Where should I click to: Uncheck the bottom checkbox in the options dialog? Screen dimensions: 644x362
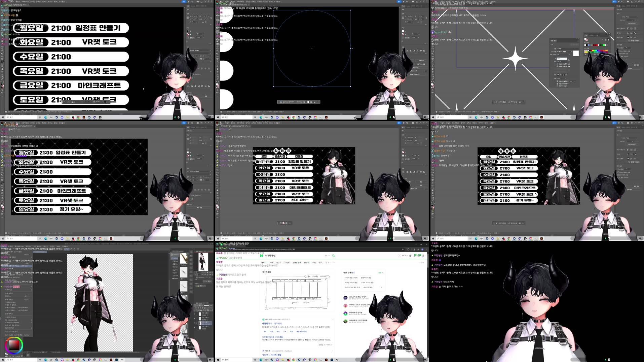pos(558,86)
